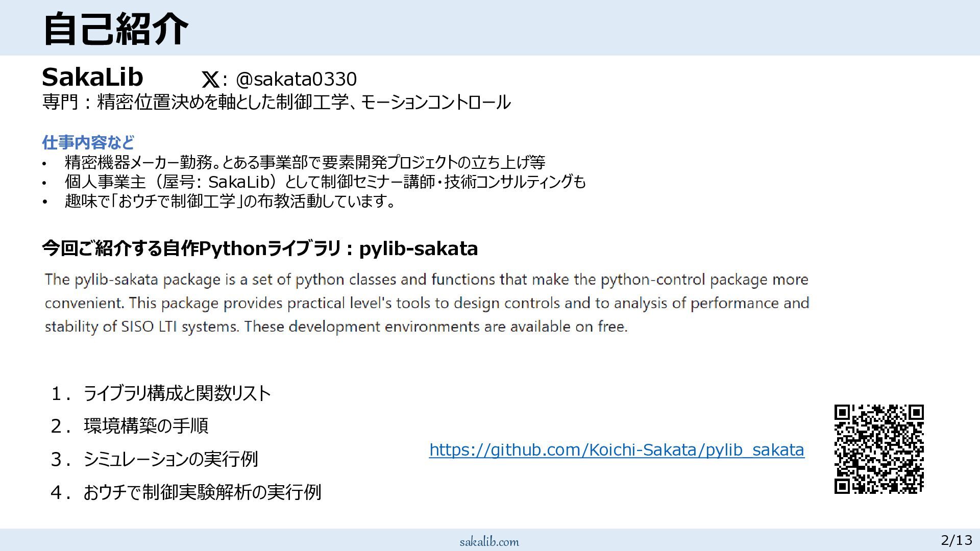Screen dimensions: 980x551
Task: Click the English pylib-sakata package description
Action: 427,303
